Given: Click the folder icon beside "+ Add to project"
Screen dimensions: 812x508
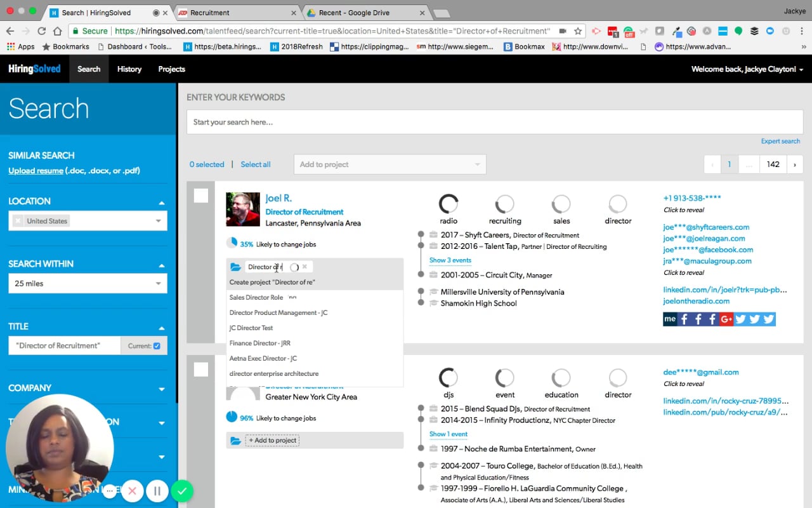Looking at the screenshot, I should (236, 441).
